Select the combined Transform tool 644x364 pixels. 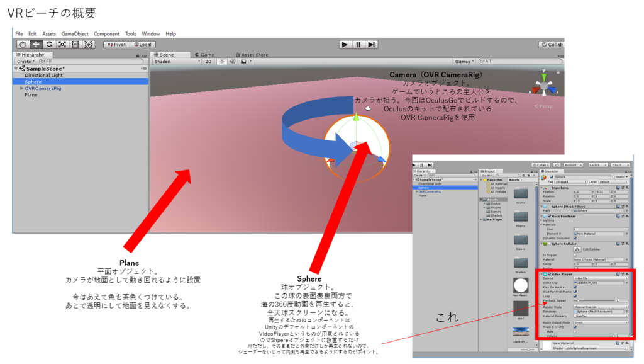[x=89, y=45]
